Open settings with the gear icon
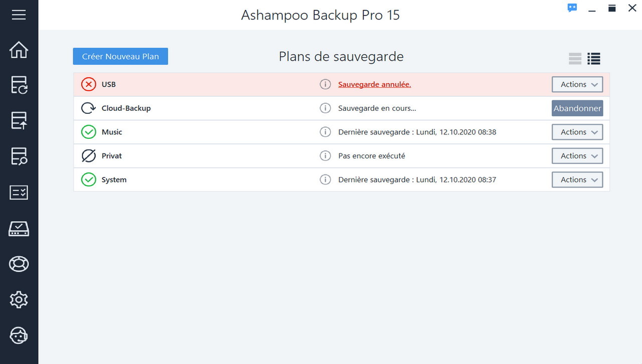642x364 pixels. pyautogui.click(x=19, y=300)
